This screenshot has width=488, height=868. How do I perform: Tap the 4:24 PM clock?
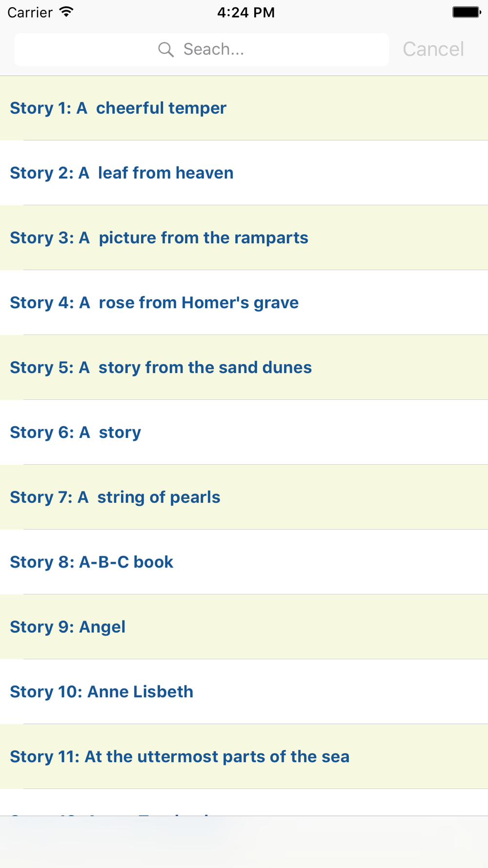246,12
